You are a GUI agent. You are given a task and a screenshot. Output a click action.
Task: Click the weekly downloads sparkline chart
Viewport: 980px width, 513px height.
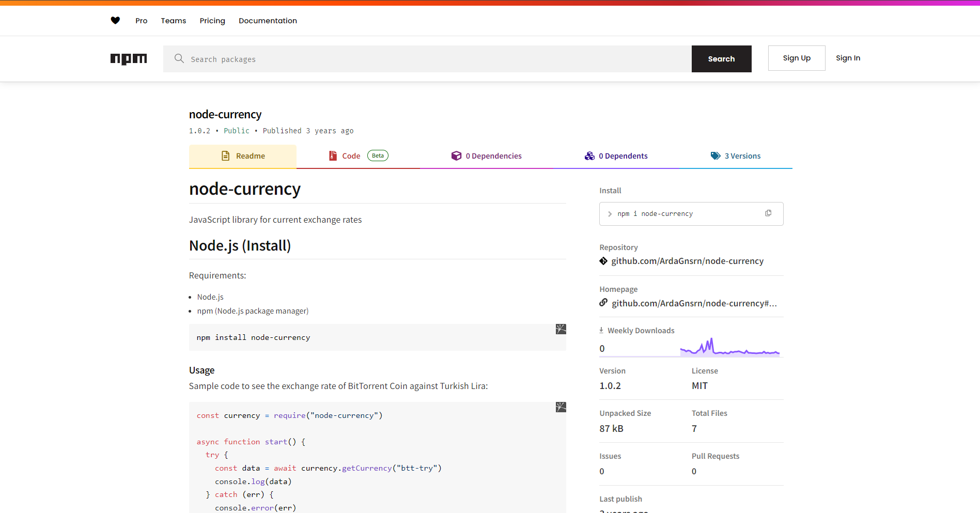(x=730, y=347)
